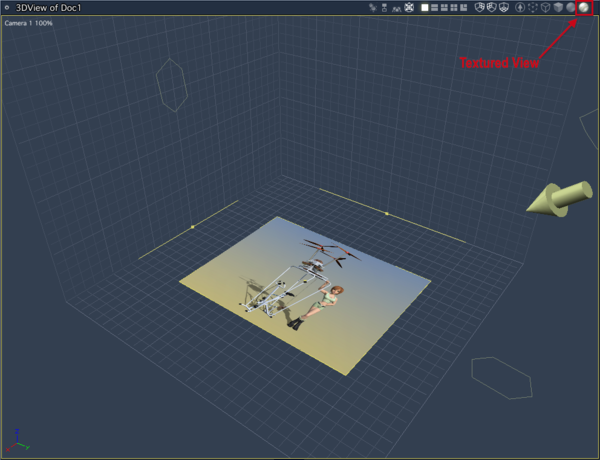Click the yellow handle point on the left floor line

[x=192, y=227]
